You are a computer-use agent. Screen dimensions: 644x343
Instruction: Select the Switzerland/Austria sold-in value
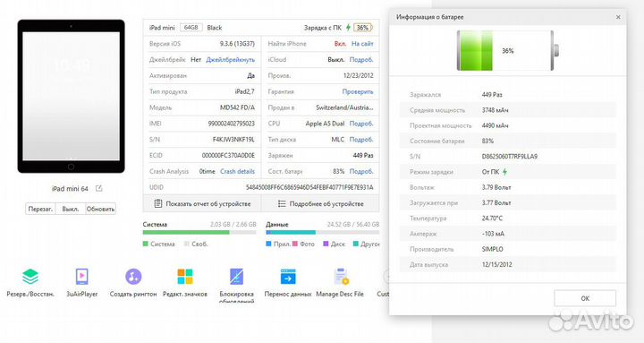coord(344,107)
